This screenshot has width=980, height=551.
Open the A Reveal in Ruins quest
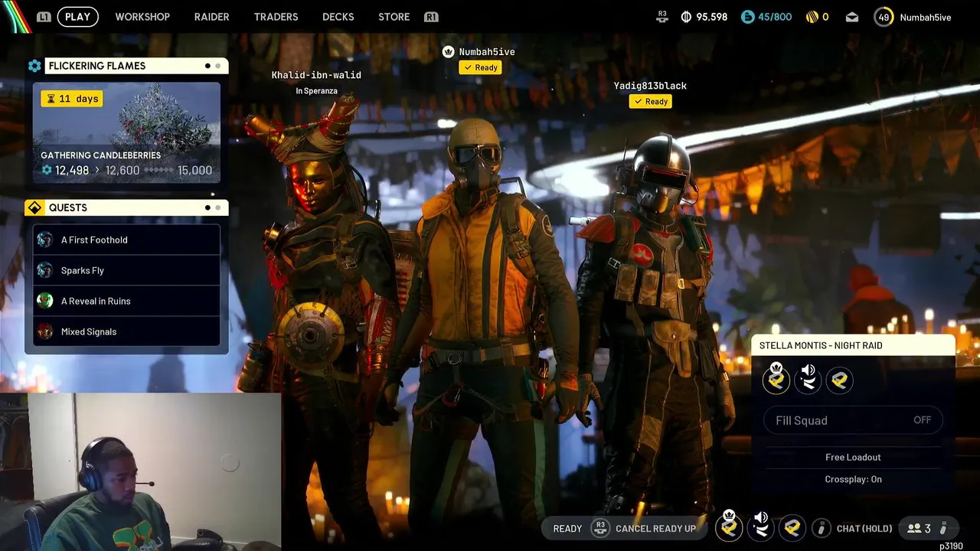pyautogui.click(x=126, y=301)
